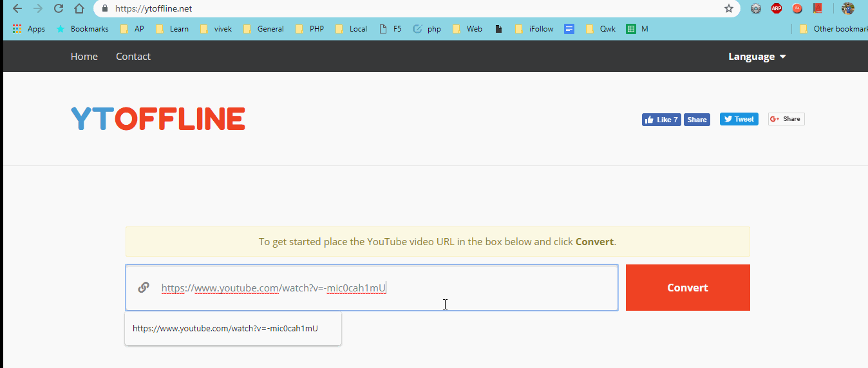
Task: Click the browser back arrow
Action: (x=17, y=9)
